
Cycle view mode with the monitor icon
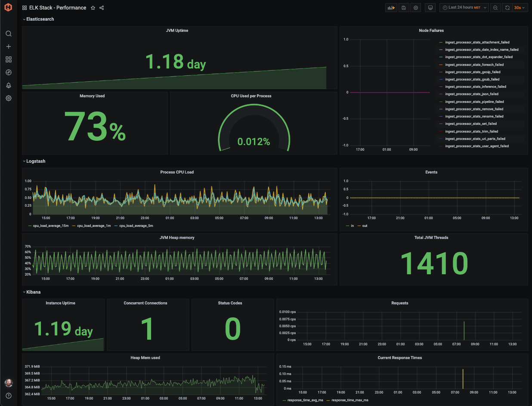pos(430,8)
